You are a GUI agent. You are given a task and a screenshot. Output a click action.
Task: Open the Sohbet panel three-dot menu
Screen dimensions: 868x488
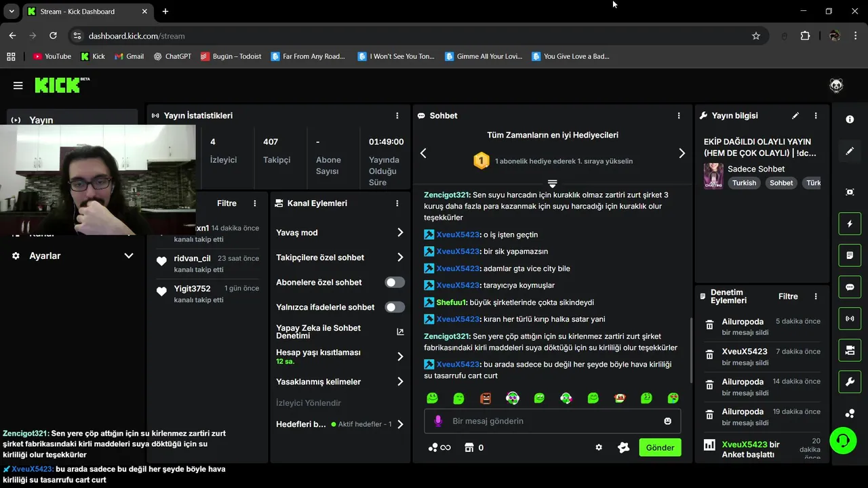coord(679,116)
